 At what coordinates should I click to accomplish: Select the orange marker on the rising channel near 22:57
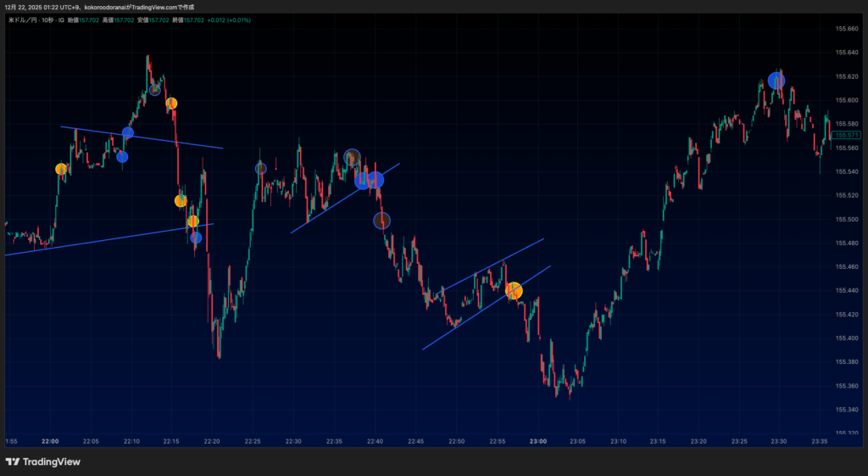(514, 291)
